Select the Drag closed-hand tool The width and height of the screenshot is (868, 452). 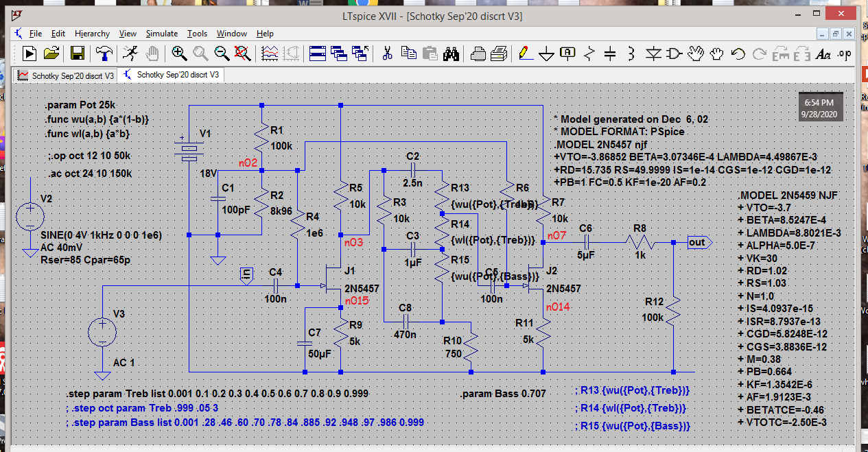[717, 53]
